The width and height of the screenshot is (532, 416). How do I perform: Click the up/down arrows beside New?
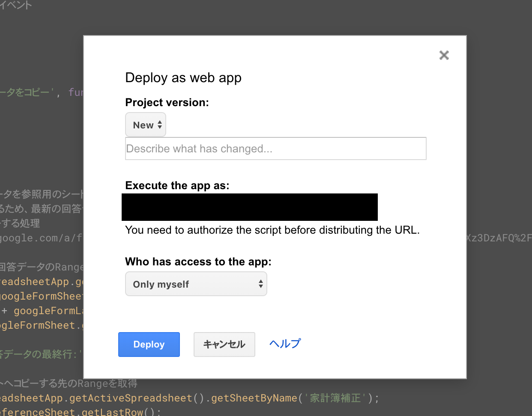coord(159,125)
